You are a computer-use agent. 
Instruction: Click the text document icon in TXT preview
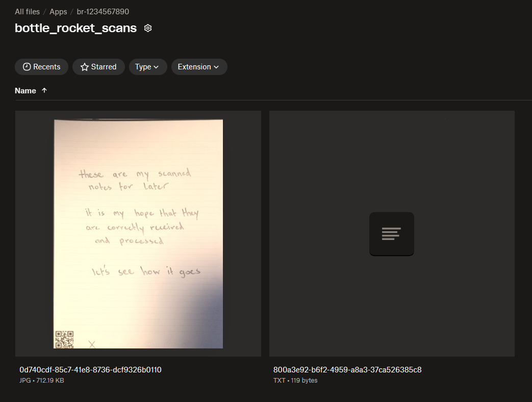point(391,234)
